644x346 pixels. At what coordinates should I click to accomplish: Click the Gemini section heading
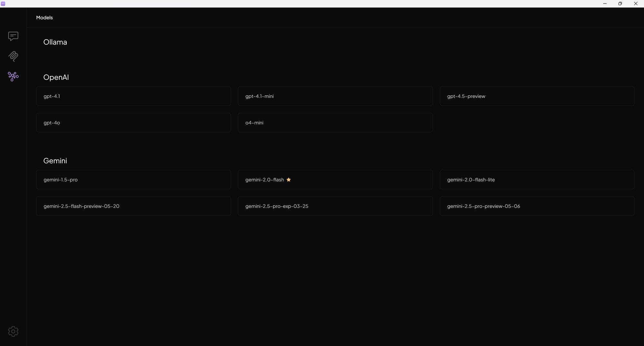click(x=55, y=161)
